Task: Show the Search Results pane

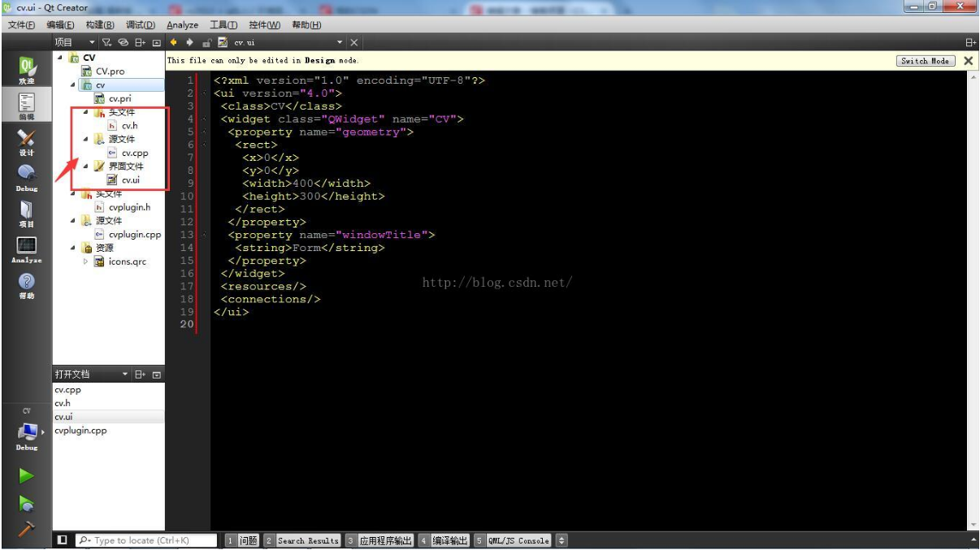Action: [302, 540]
